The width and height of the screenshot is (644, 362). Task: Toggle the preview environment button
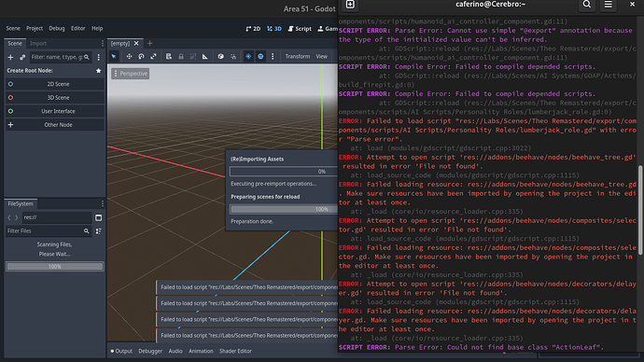[x=260, y=56]
